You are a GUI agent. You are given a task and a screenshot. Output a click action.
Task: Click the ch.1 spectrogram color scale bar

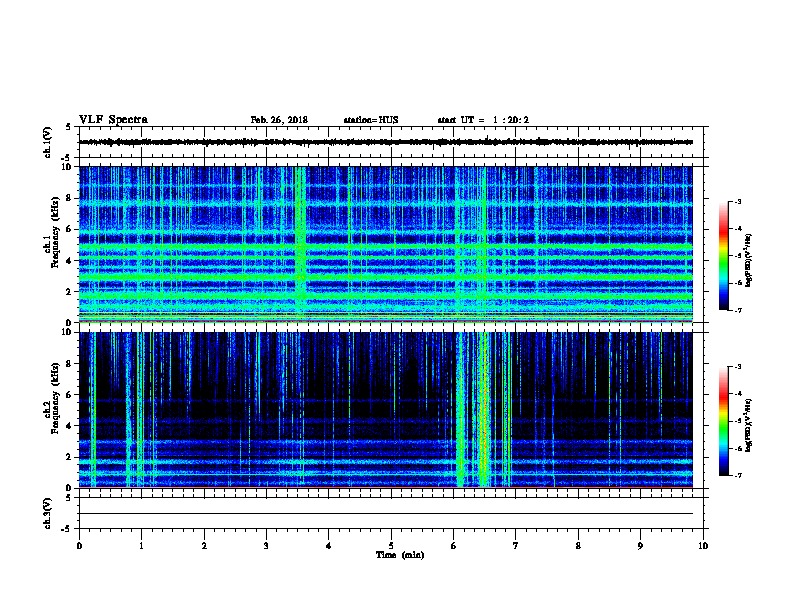click(724, 256)
